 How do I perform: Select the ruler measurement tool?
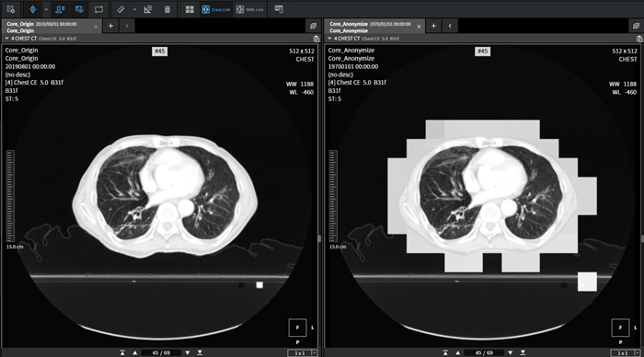121,9
